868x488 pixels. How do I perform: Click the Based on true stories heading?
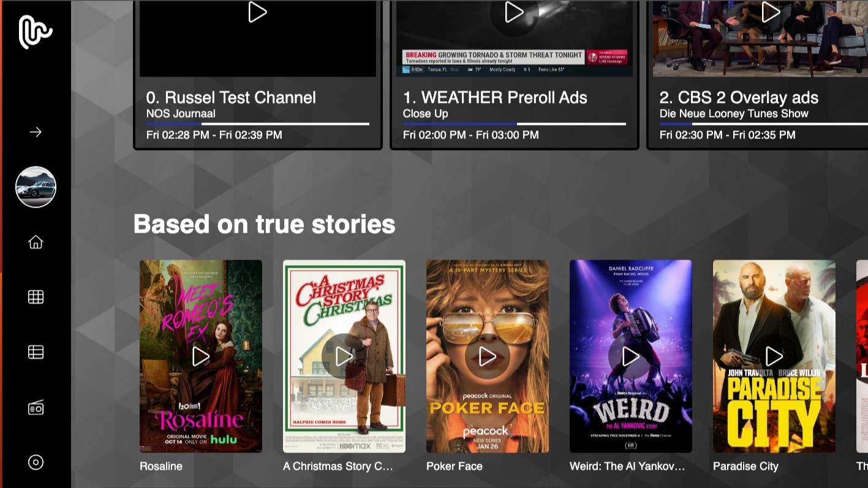click(x=265, y=224)
